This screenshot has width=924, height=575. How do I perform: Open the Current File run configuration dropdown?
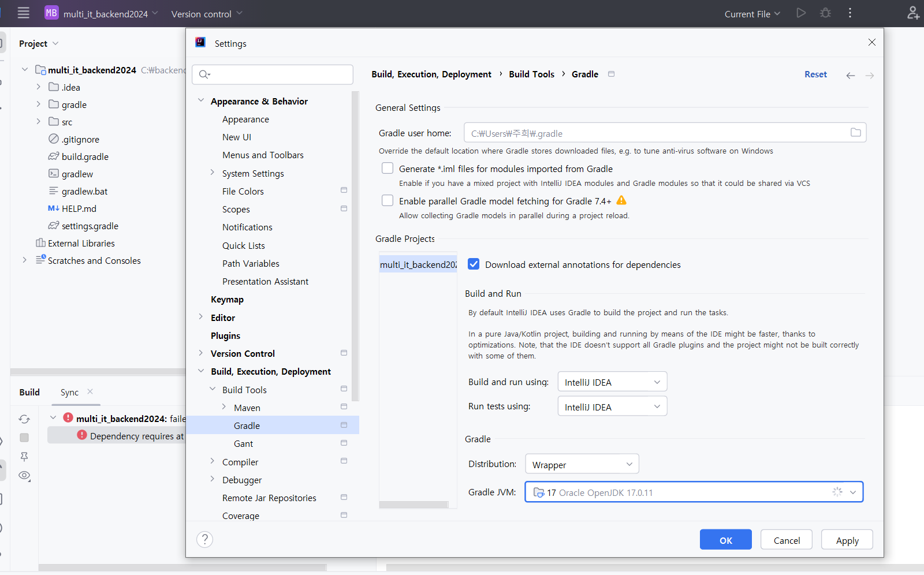pyautogui.click(x=752, y=14)
